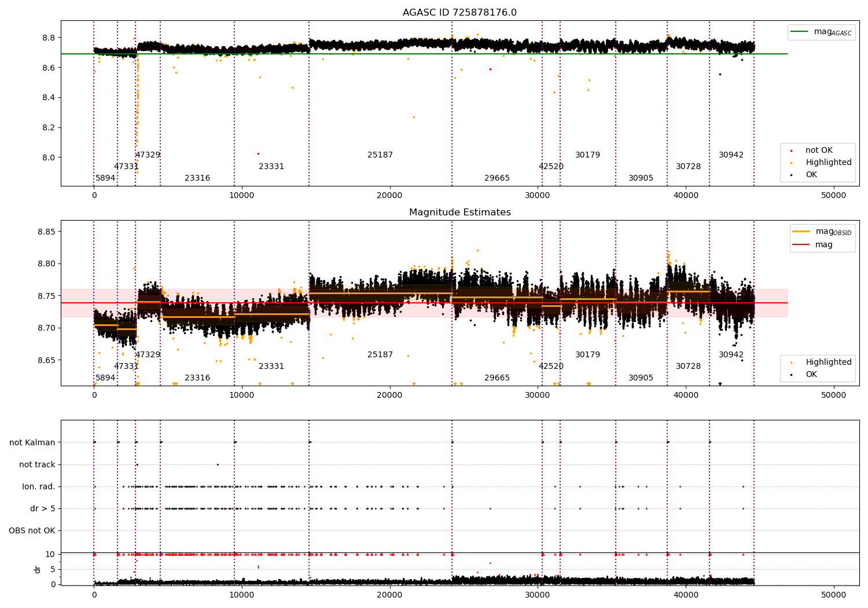Click obsid label 23316 in Magnitude Estimates plot
868x608 pixels.
pyautogui.click(x=197, y=378)
